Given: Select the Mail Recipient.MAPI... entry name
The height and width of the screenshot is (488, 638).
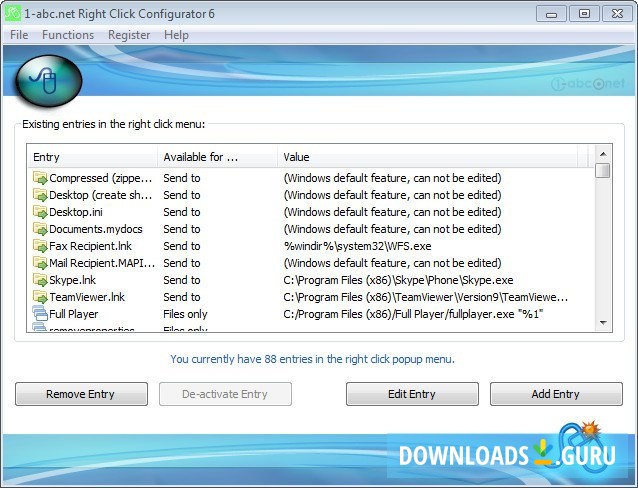Looking at the screenshot, I should point(102,263).
